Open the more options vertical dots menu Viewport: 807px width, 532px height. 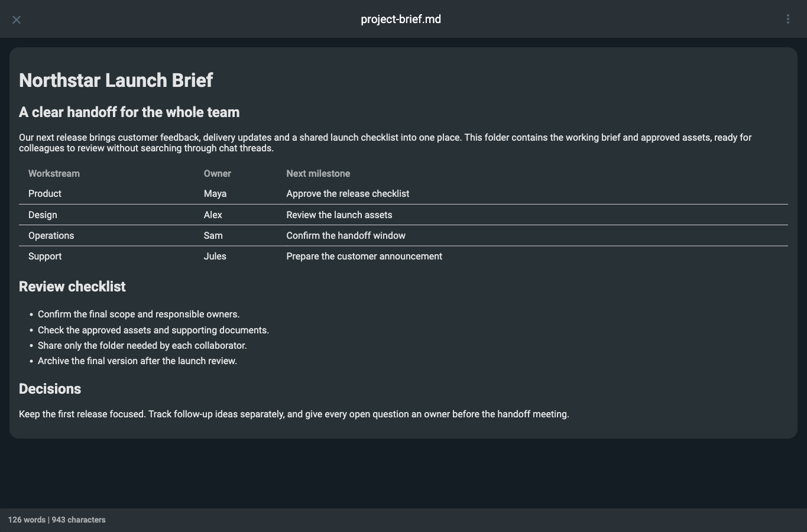click(788, 20)
